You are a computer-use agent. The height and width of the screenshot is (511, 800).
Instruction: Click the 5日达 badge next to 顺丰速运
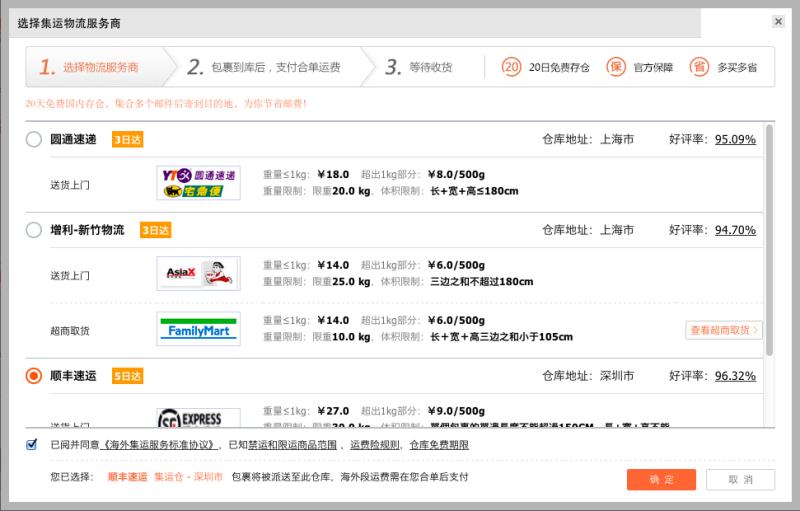128,376
